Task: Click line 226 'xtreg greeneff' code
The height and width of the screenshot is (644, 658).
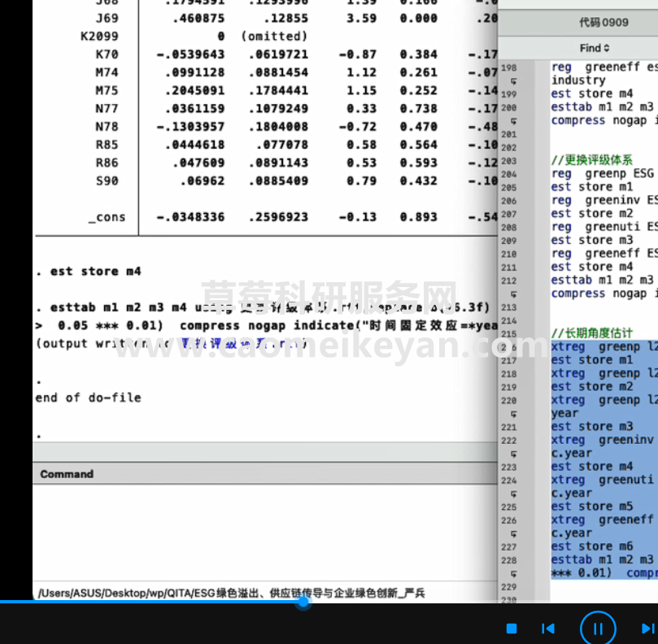Action: point(603,520)
